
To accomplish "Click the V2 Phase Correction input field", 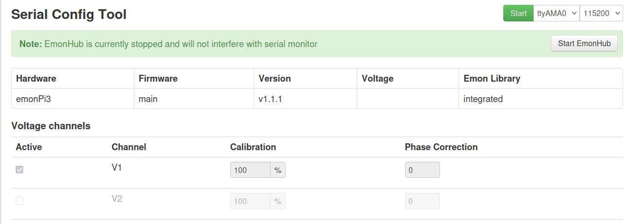I will (423, 201).
